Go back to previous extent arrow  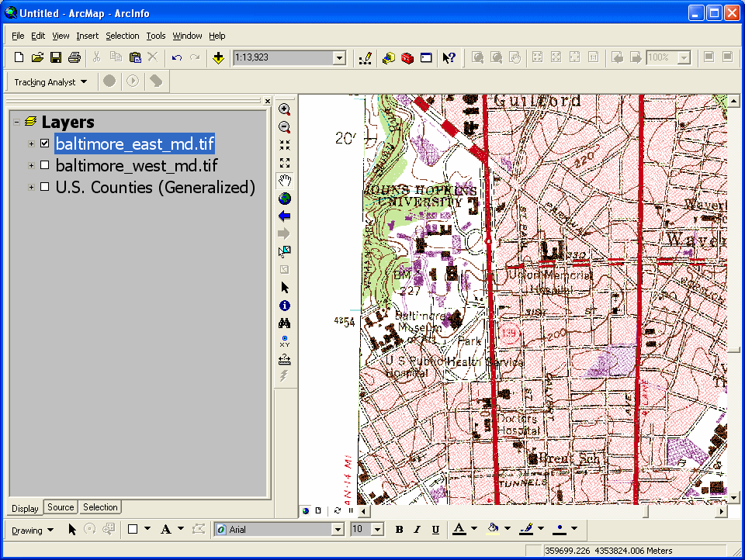[285, 216]
